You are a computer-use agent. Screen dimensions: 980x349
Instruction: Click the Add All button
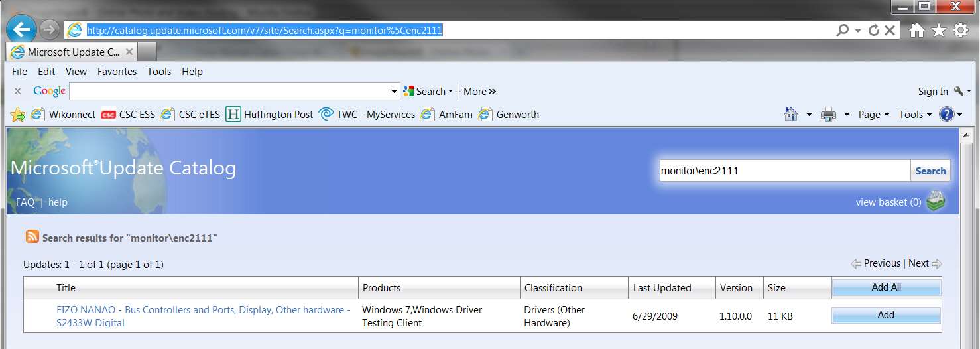coord(886,287)
